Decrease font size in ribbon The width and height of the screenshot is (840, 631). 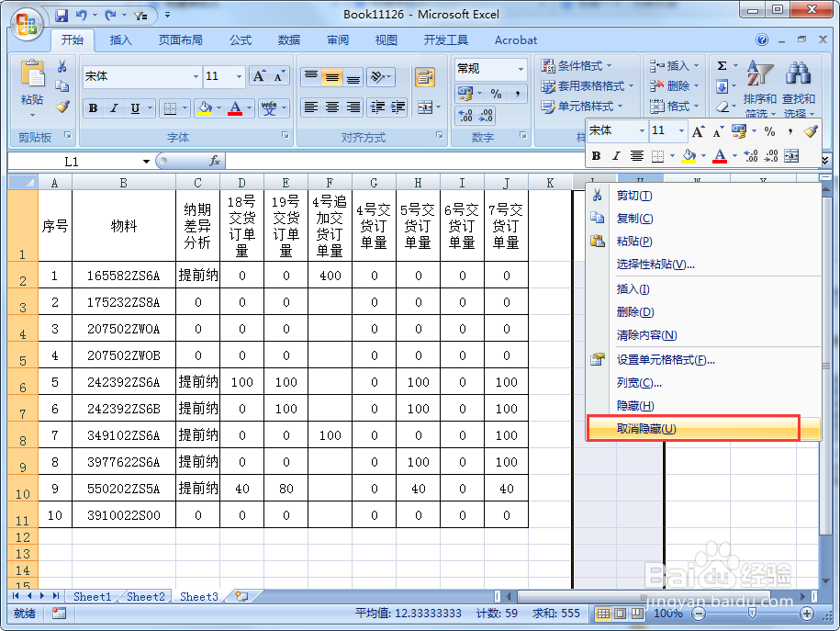tap(279, 76)
